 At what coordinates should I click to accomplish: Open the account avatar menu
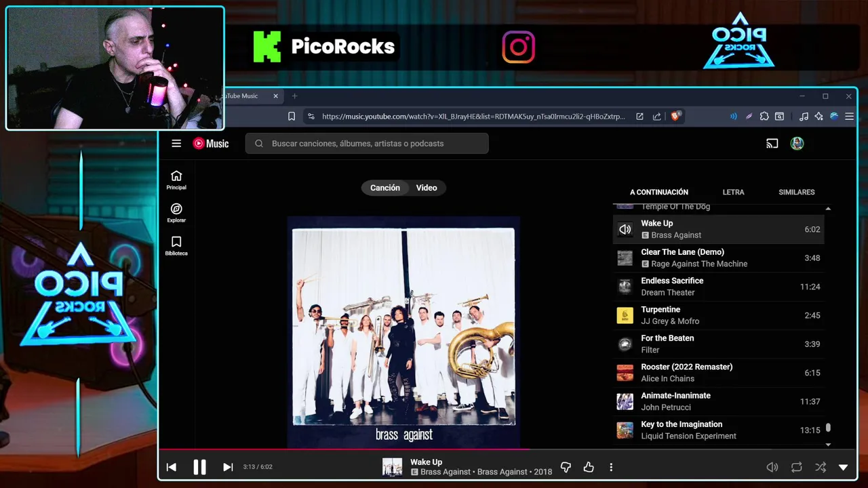[797, 143]
